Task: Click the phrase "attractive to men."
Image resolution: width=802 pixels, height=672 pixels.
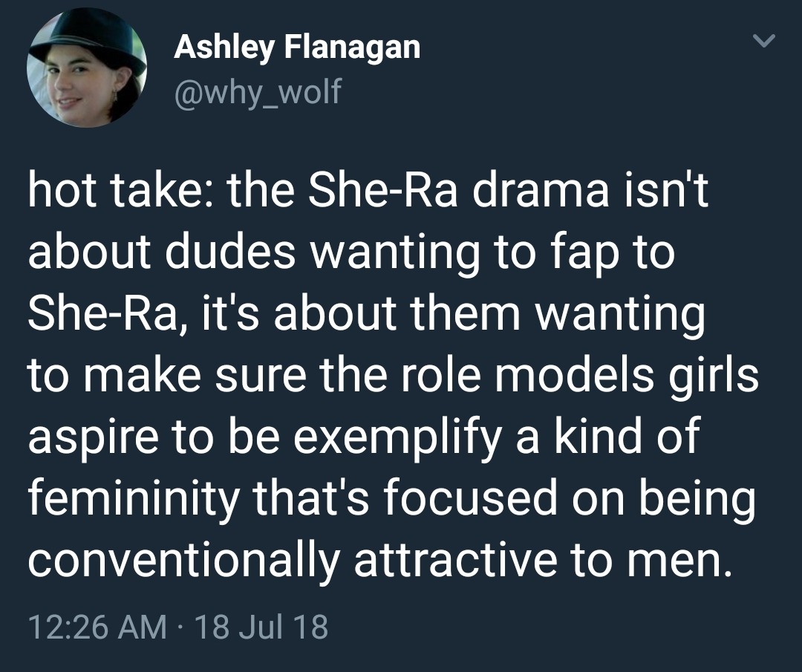Action: 542,558
